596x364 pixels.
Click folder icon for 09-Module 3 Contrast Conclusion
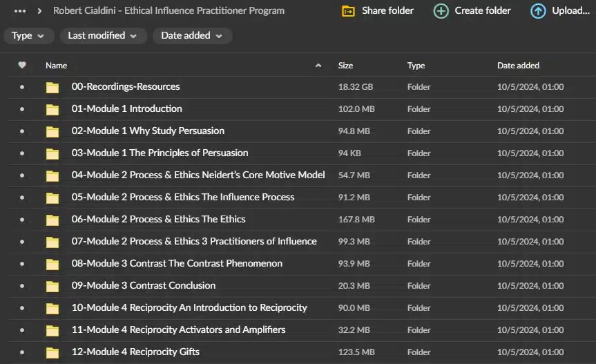click(52, 286)
